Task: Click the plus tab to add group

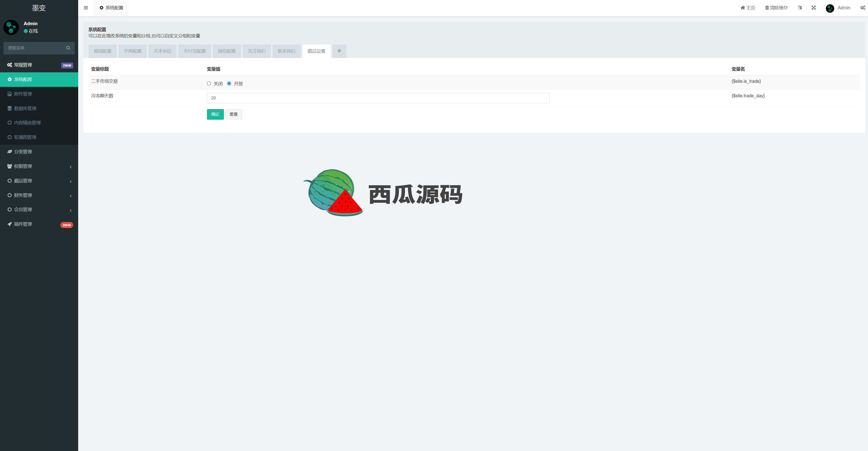Action: tap(339, 51)
